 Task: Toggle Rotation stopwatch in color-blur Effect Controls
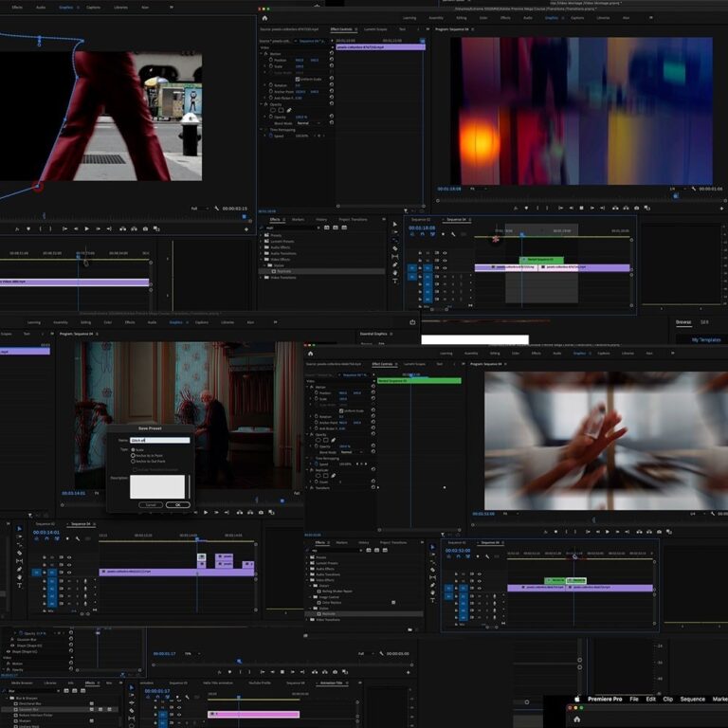point(271,85)
